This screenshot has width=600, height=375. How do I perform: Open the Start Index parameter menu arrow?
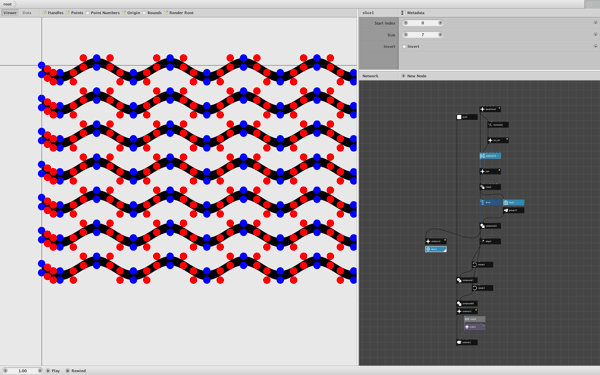pyautogui.click(x=595, y=23)
